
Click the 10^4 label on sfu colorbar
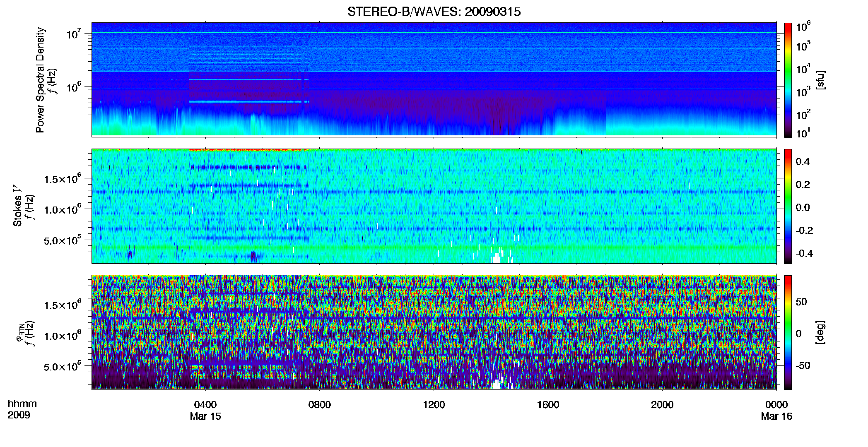click(x=803, y=69)
